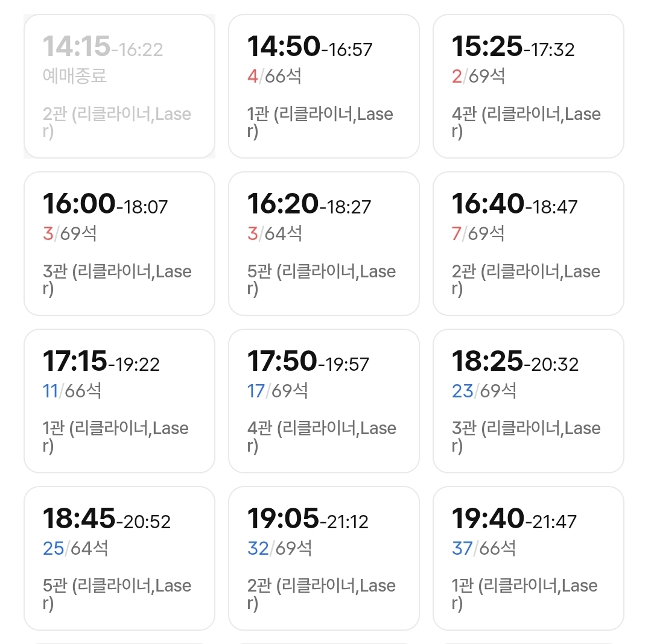Click the 2/69석 remaining seats text
The image size is (651, 644).
[478, 76]
